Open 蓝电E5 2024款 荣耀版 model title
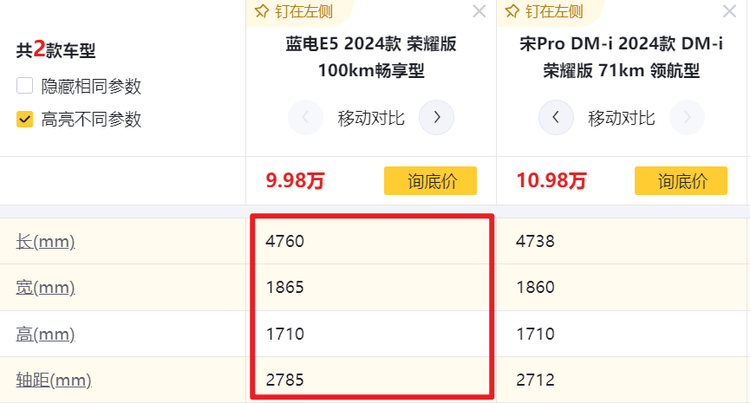The height and width of the screenshot is (403, 750). tap(371, 58)
